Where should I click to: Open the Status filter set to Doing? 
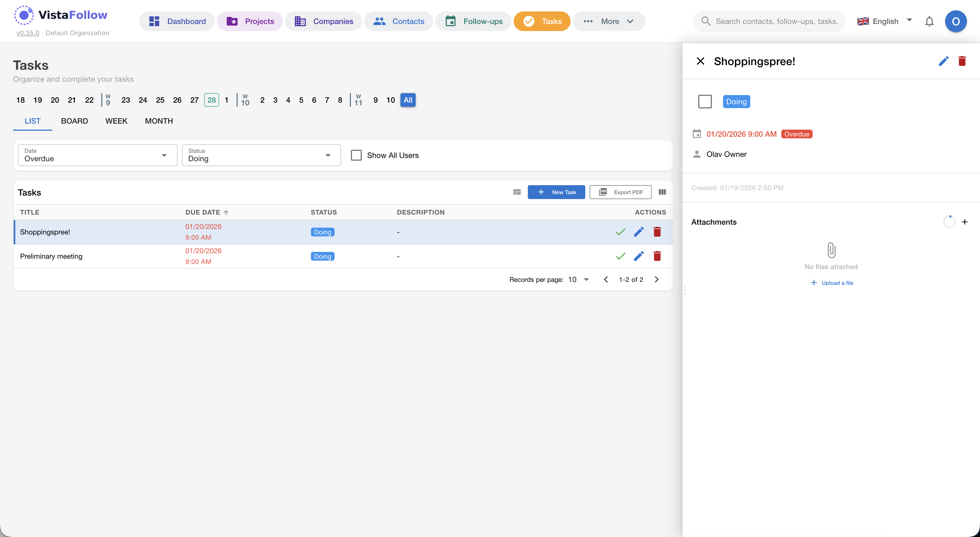pyautogui.click(x=261, y=155)
